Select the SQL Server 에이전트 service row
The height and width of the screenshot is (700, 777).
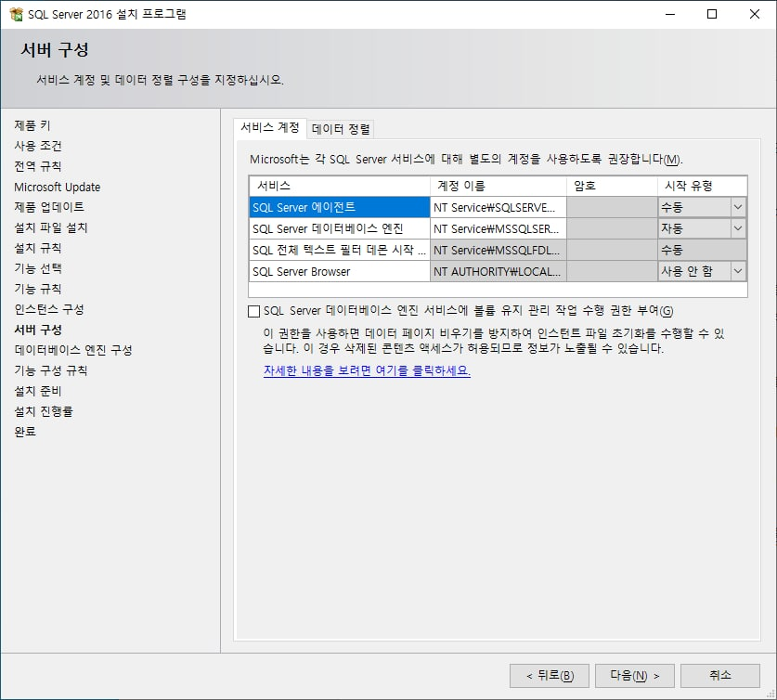coord(340,207)
